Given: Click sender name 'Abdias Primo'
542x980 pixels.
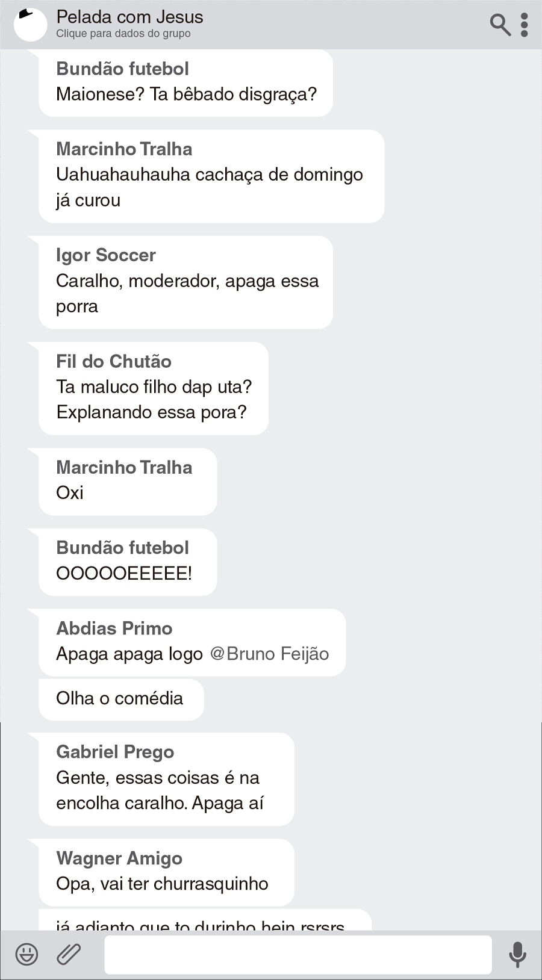Looking at the screenshot, I should click(114, 628).
